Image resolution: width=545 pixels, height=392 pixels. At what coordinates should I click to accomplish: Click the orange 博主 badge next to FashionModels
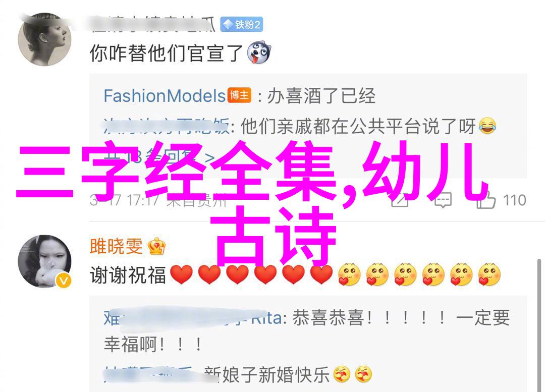tap(240, 95)
